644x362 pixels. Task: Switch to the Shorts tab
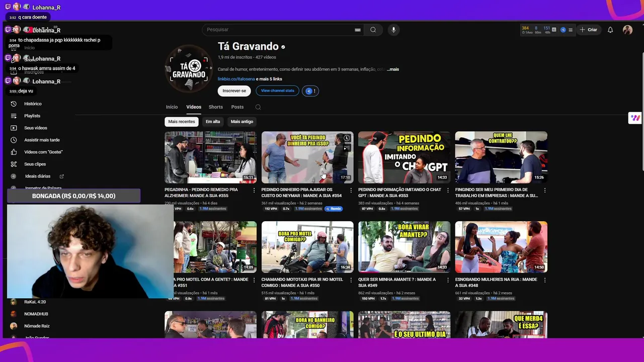click(216, 107)
